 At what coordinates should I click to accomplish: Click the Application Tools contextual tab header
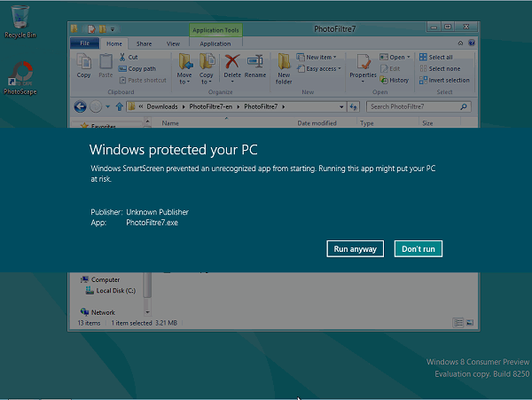(215, 30)
